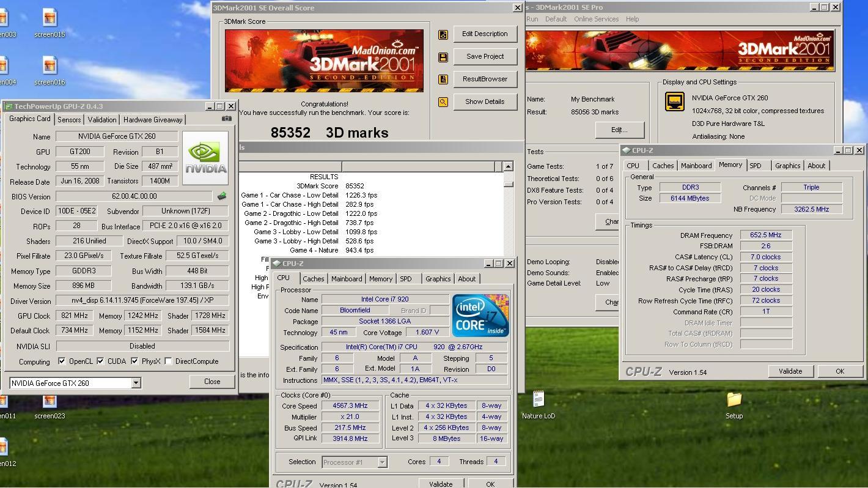Open the Hardware Giveaway tab in GPU-Z

tap(153, 120)
